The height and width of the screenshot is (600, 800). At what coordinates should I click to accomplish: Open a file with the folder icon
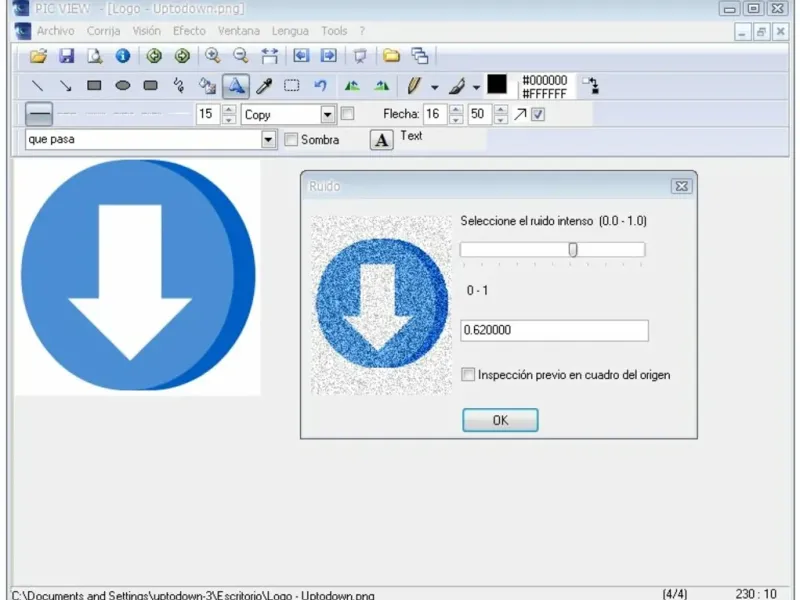[x=38, y=56]
